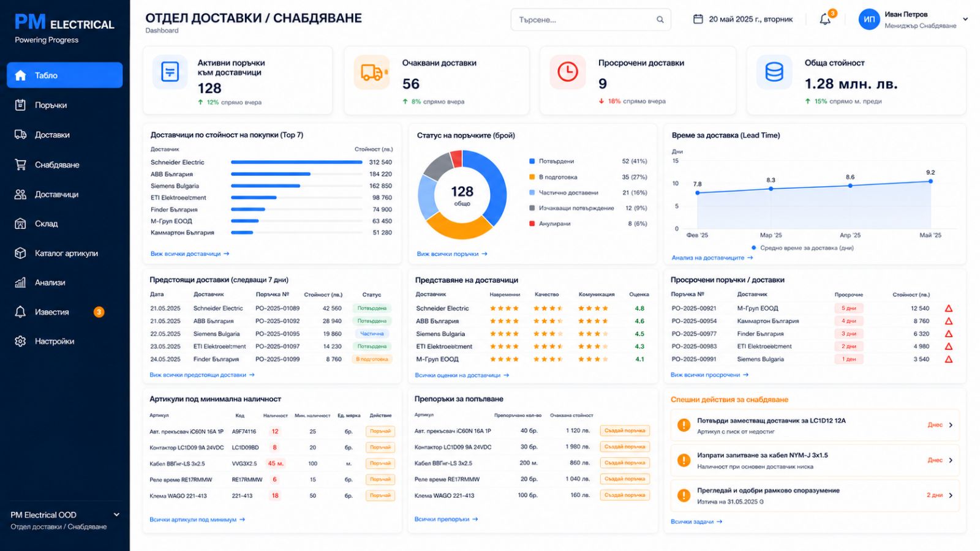Focus the Търсене search field
The width and height of the screenshot is (980, 551).
pos(590,20)
